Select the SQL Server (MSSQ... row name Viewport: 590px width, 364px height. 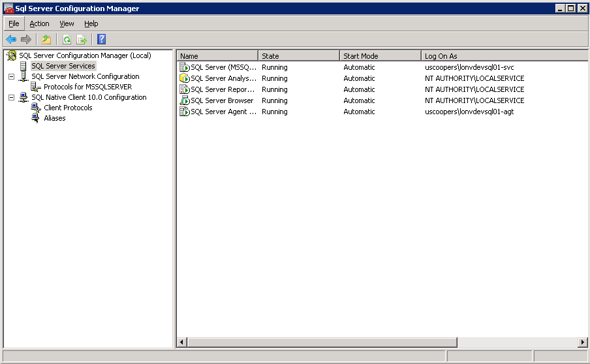tap(223, 67)
